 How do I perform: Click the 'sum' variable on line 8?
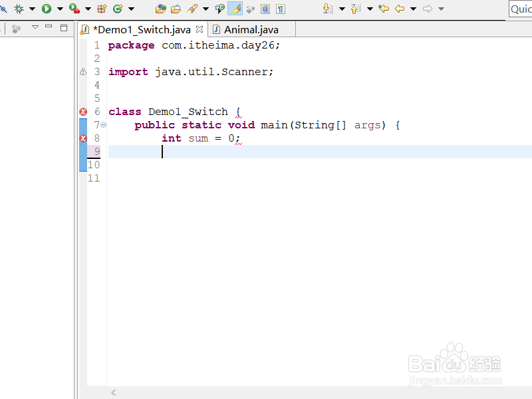pyautogui.click(x=198, y=138)
